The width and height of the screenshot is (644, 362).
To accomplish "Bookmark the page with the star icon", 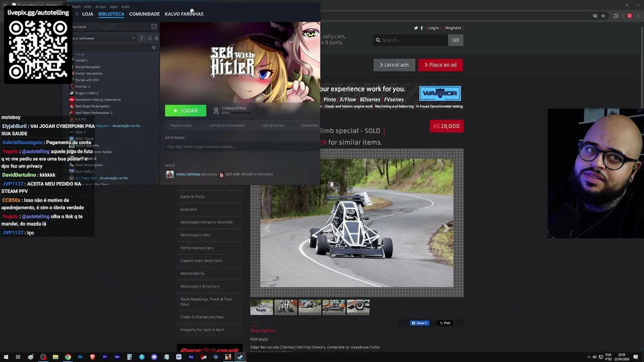I will coord(603,16).
